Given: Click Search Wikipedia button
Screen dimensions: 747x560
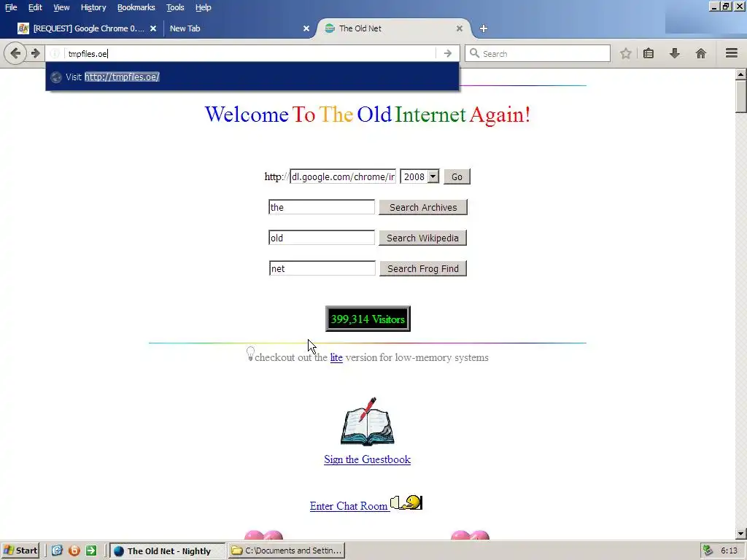Looking at the screenshot, I should point(422,238).
